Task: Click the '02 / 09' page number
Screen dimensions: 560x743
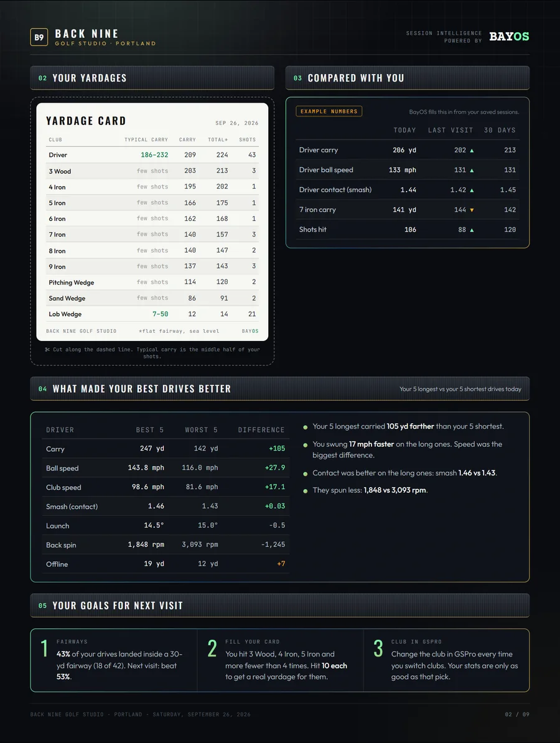Action: (x=517, y=714)
